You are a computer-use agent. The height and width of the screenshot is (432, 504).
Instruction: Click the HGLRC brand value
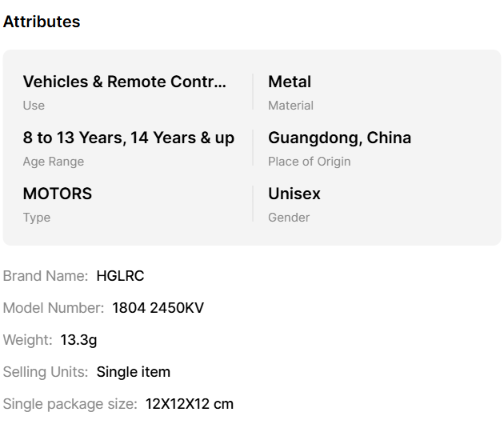click(120, 276)
